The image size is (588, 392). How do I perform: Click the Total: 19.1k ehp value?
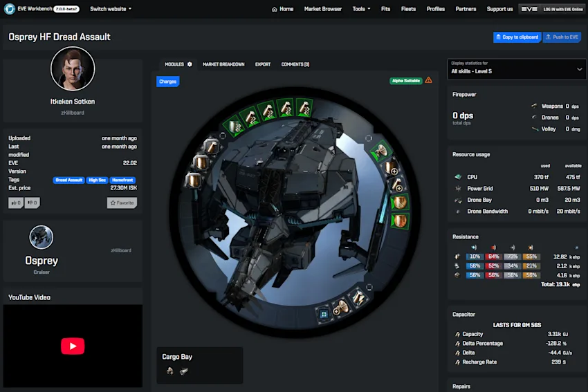pyautogui.click(x=560, y=284)
